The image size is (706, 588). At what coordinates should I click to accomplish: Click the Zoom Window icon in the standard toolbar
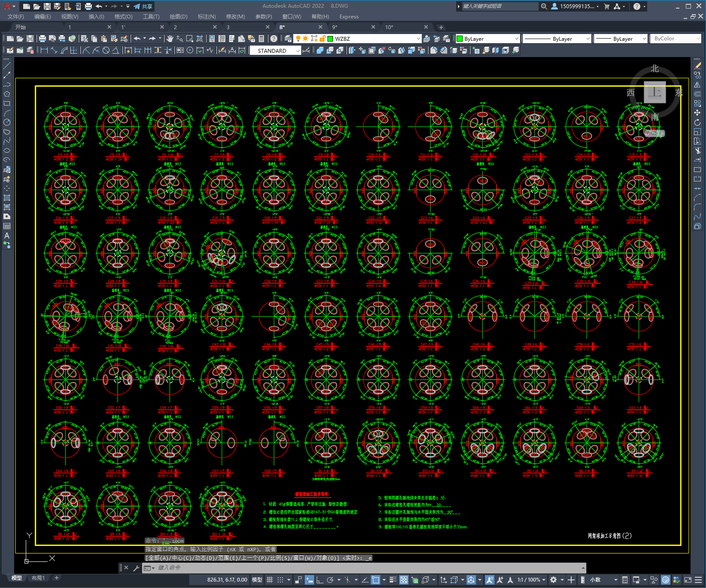(x=190, y=39)
